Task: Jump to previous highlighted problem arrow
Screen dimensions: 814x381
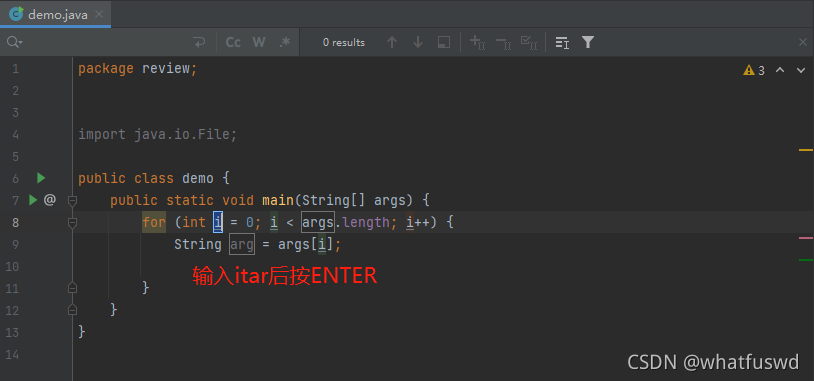Action: pyautogui.click(x=780, y=70)
